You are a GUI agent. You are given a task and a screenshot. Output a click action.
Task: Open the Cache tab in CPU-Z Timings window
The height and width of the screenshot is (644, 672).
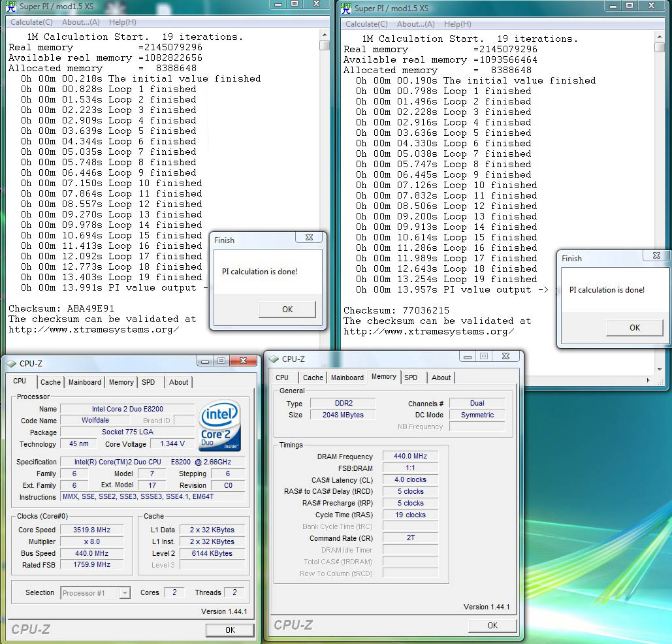coord(313,378)
